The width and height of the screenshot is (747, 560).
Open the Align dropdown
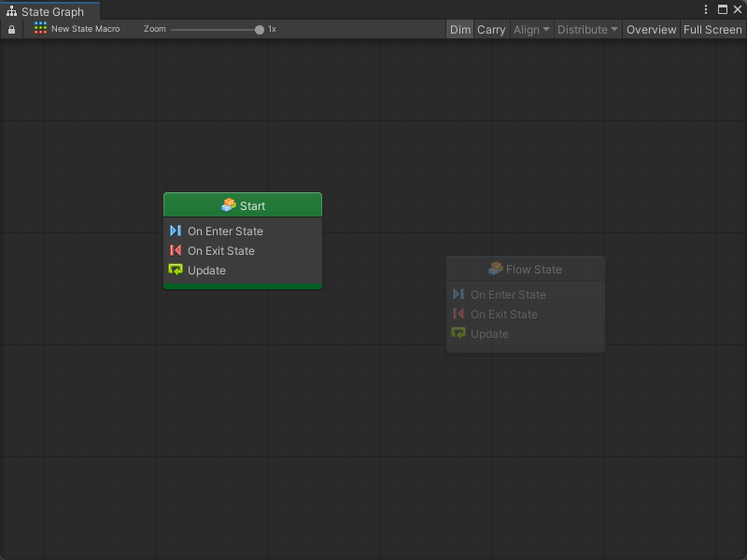point(531,30)
